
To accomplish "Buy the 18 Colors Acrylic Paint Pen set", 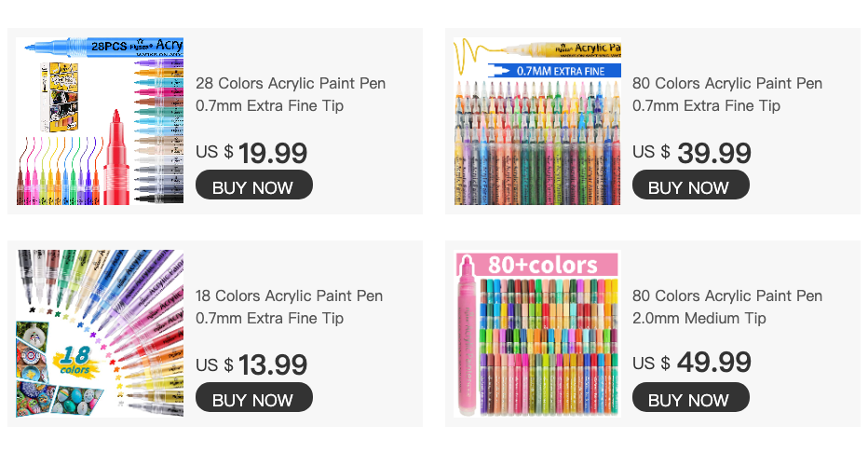I will 253,399.
